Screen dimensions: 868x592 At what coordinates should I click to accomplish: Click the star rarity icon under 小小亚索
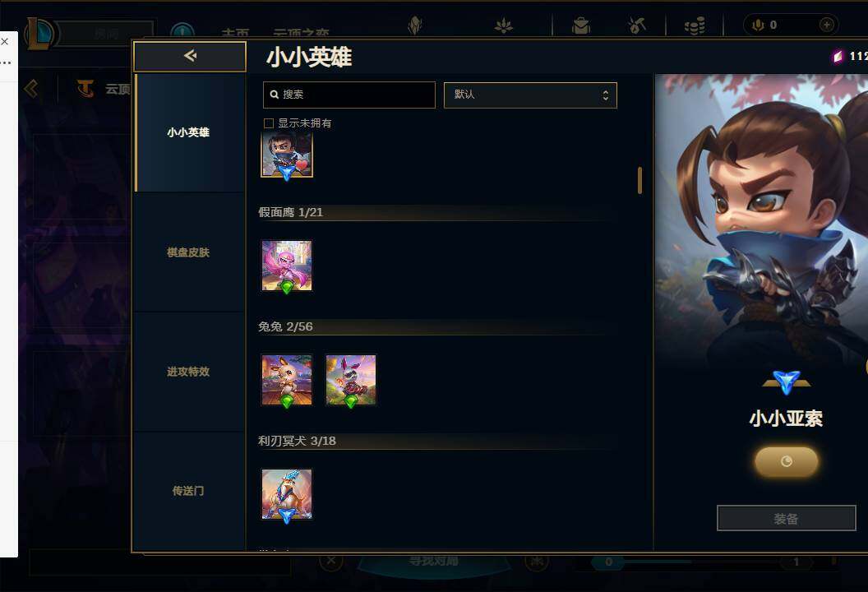point(786,382)
